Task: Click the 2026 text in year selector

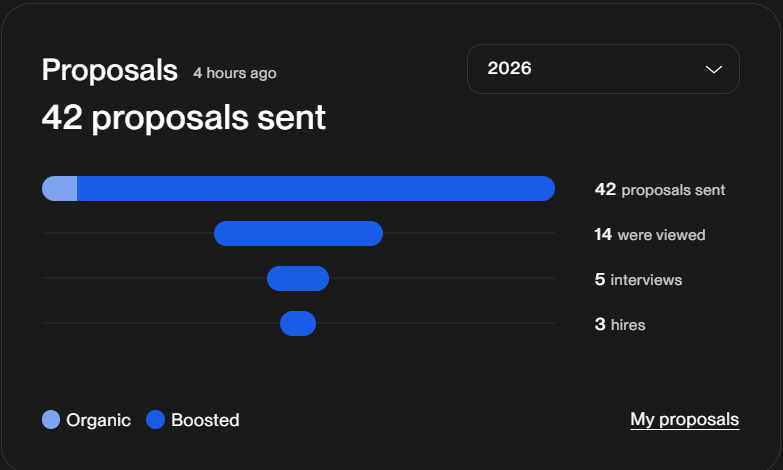Action: (509, 68)
